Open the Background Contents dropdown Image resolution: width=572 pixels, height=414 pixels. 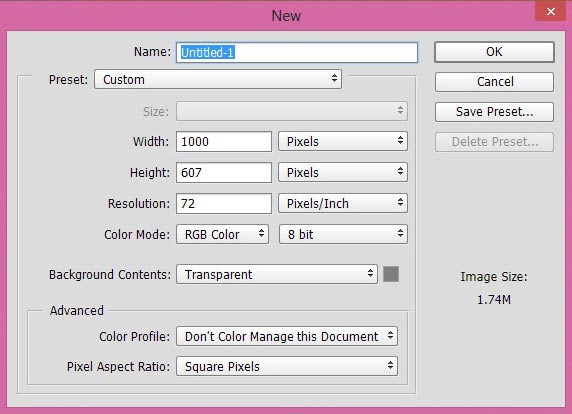coord(277,274)
